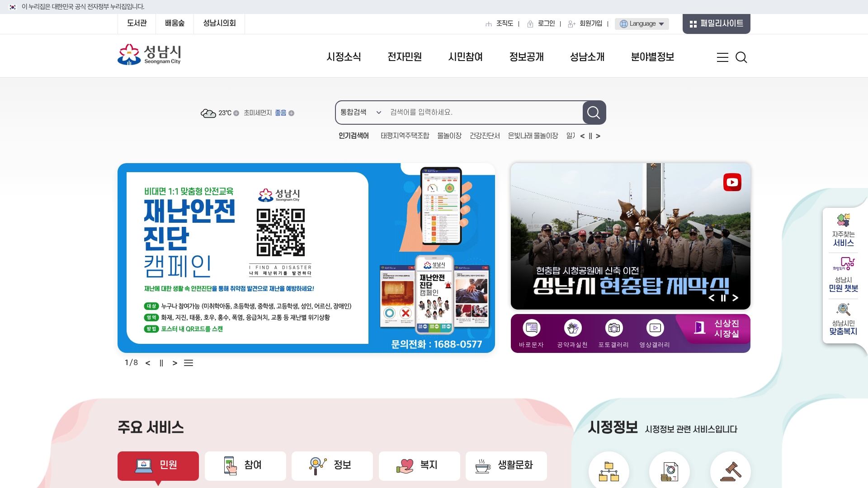Pause the video banner rotation
Viewport: 868px width, 488px height.
point(723,298)
